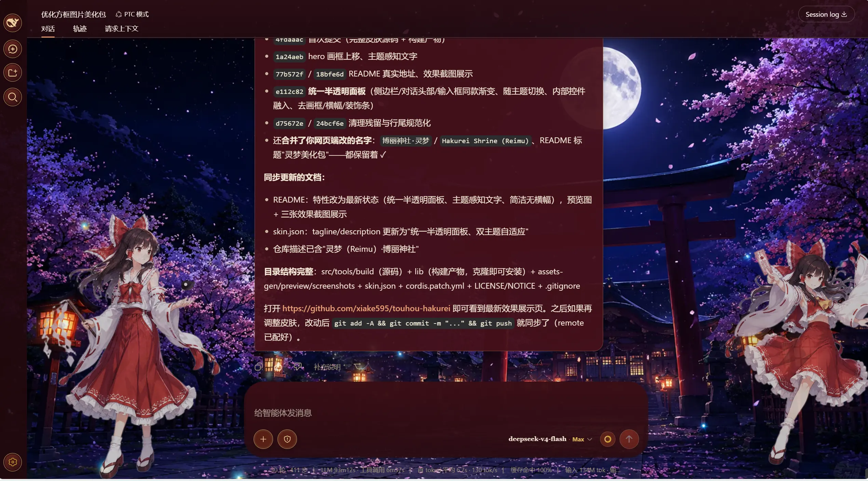Screen dimensions: 868x481
Task: Click the plus attach button in composer
Action: [x=263, y=439]
